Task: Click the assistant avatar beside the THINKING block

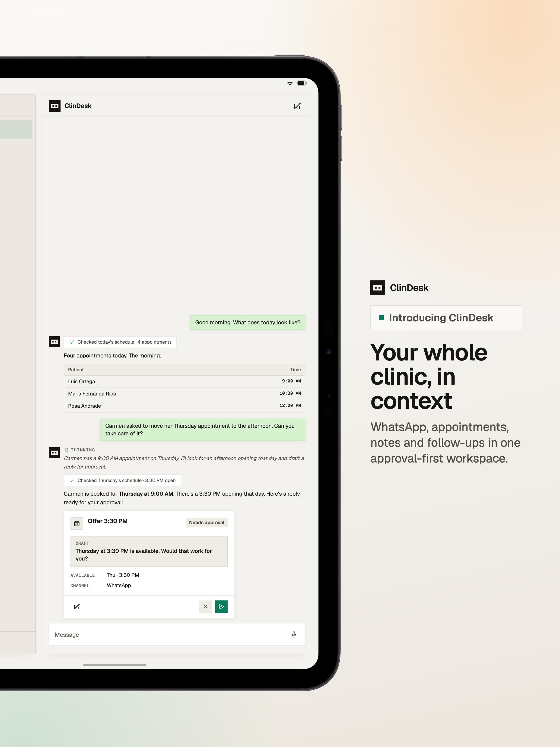Action: (x=54, y=452)
